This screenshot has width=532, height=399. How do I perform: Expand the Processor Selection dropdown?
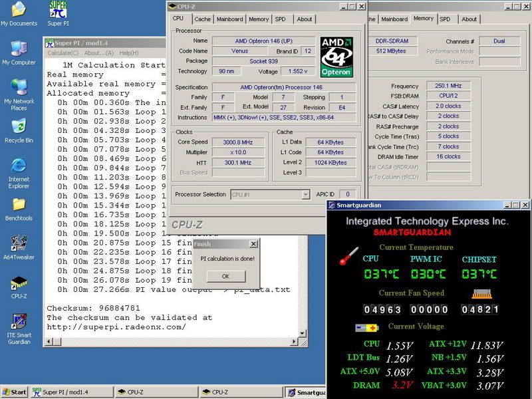[305, 195]
